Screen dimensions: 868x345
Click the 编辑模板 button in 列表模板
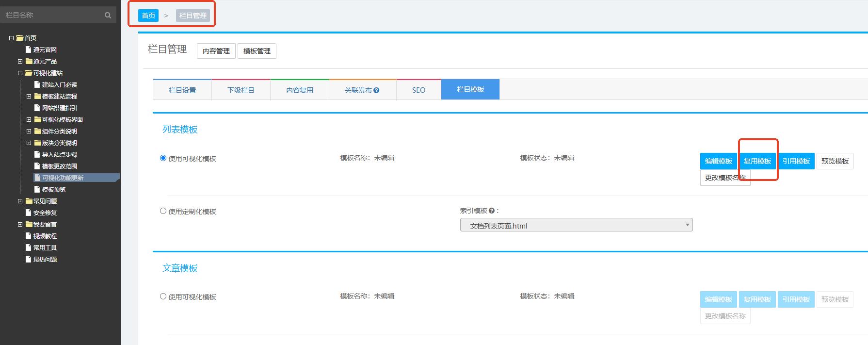coord(718,161)
